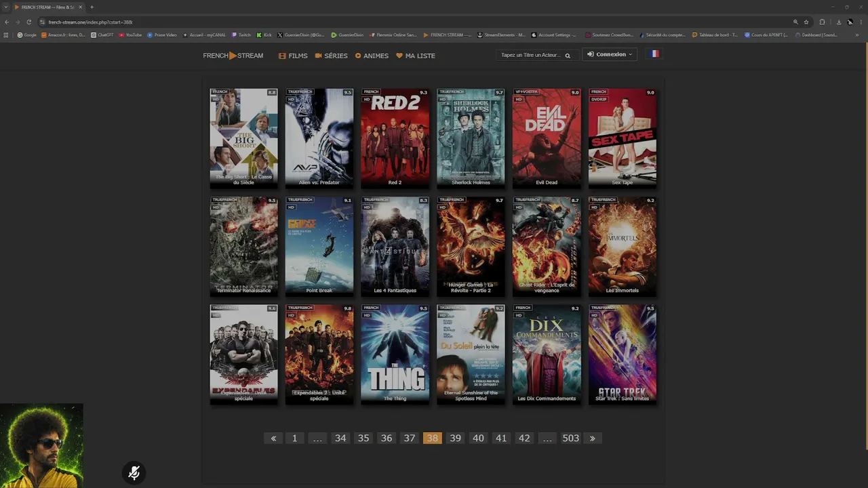Open the Point Break poster
Image resolution: width=868 pixels, height=488 pixels.
coord(319,246)
